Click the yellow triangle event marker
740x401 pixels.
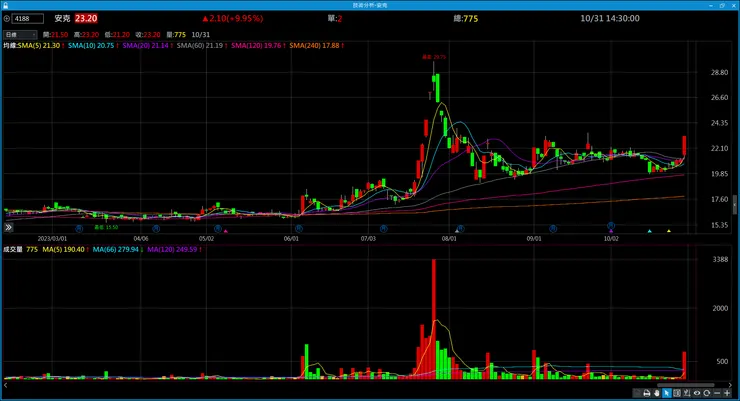669,231
